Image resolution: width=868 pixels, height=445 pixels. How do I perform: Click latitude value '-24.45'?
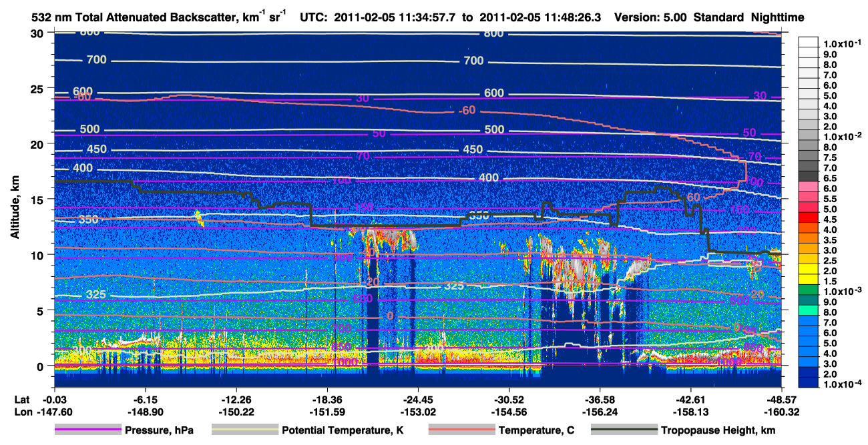[x=417, y=399]
